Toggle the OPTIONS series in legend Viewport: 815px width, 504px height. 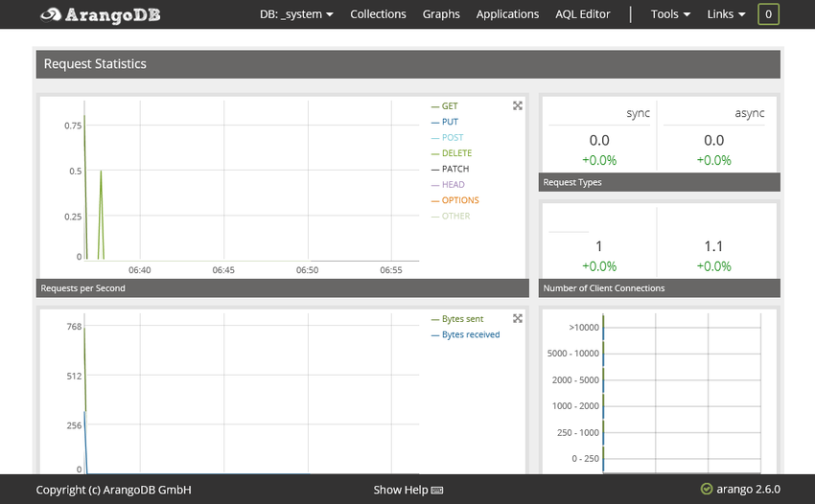454,200
